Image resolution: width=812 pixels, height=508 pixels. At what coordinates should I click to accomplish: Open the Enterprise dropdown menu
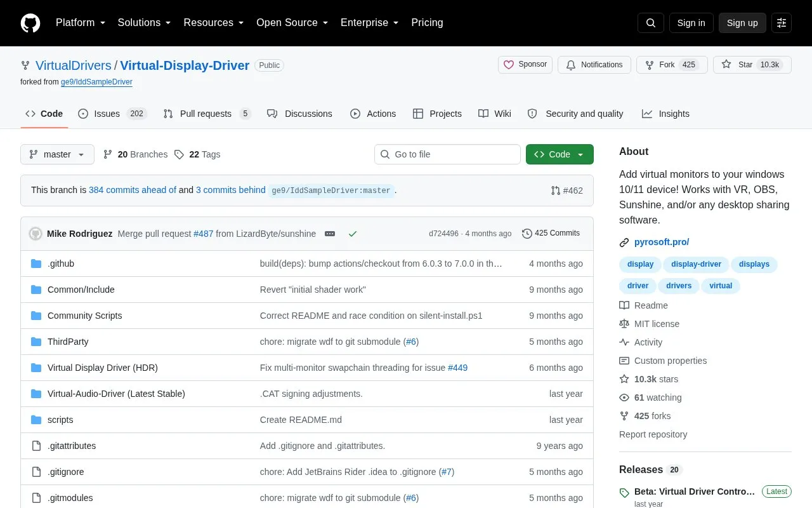pos(369,23)
